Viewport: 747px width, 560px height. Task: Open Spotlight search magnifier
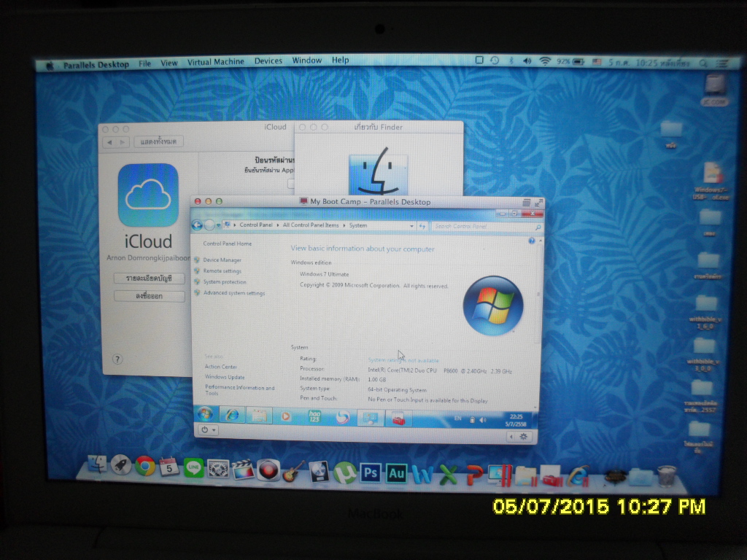pos(703,63)
